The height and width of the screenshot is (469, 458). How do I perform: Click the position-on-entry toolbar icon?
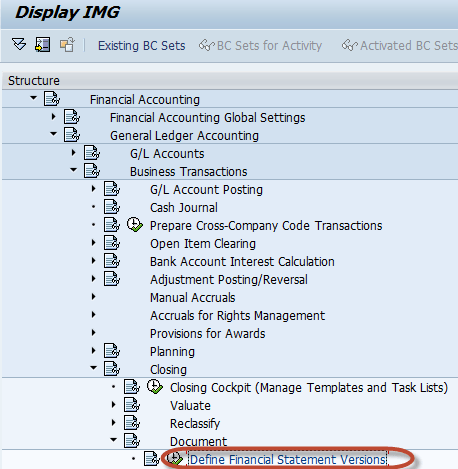(42, 44)
